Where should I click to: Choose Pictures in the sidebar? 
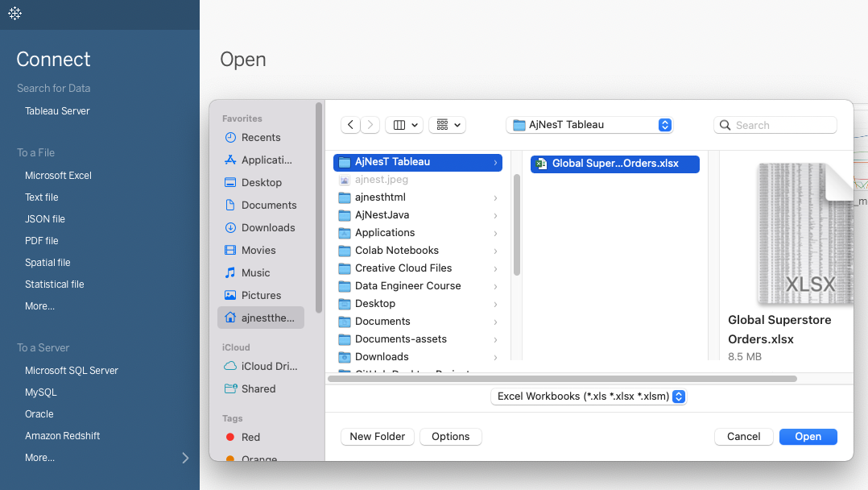tap(261, 296)
